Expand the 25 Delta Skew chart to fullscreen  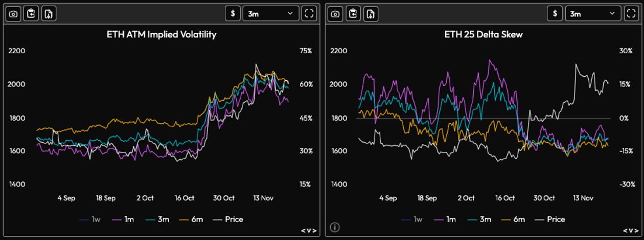click(631, 14)
